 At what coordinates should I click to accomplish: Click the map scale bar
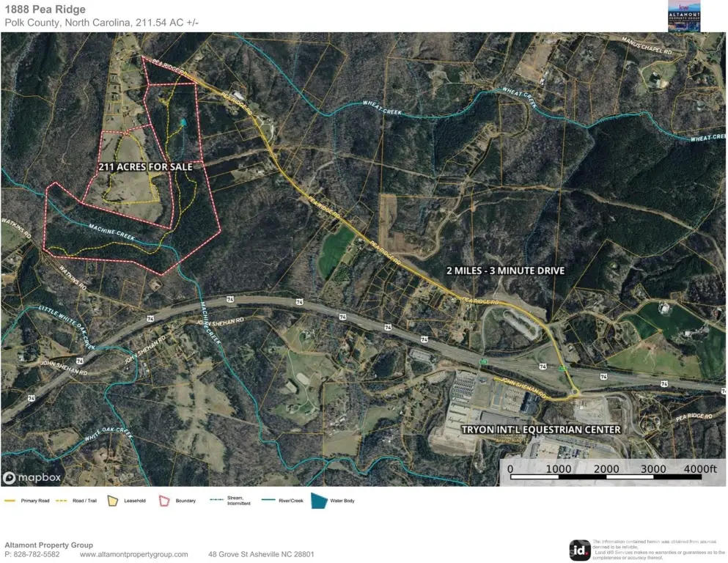coord(607,477)
